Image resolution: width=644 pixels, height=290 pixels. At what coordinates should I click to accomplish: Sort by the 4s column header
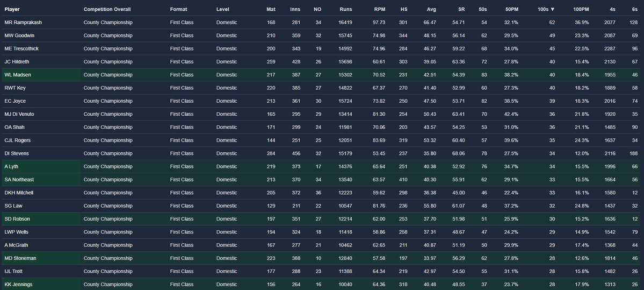612,9
